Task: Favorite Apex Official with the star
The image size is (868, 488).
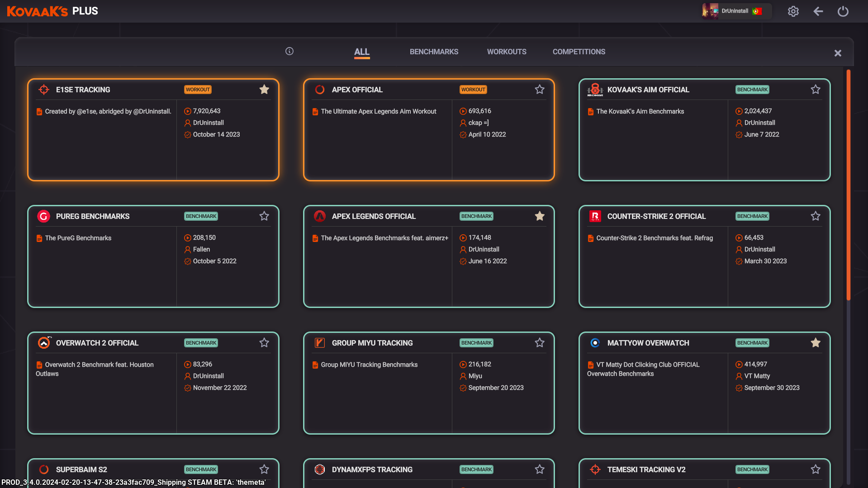Action: 540,90
